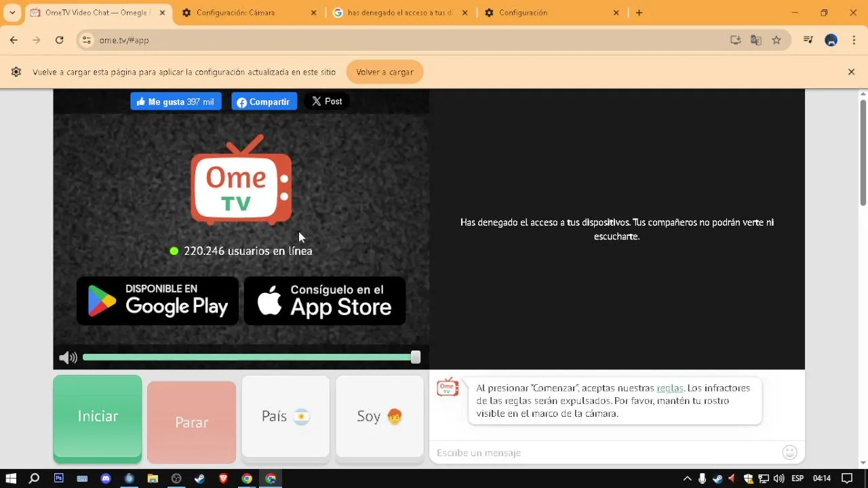Click the Google Play download badge
Viewport: 868px width, 488px height.
[157, 301]
